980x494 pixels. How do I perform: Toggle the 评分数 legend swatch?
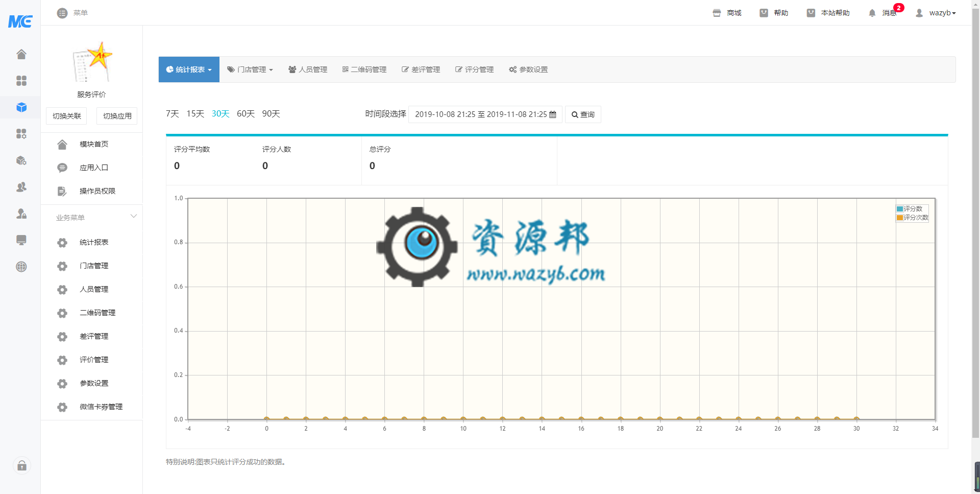point(900,209)
